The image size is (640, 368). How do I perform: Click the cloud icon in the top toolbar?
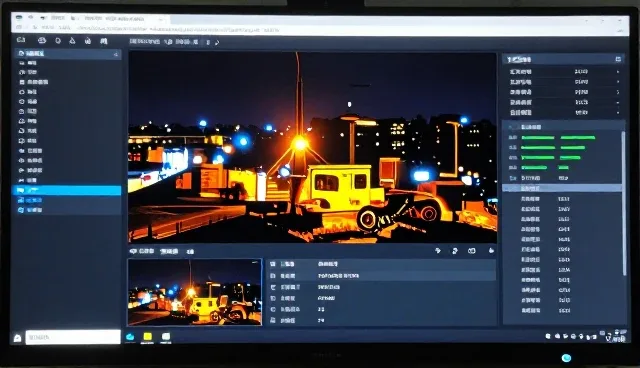42,40
